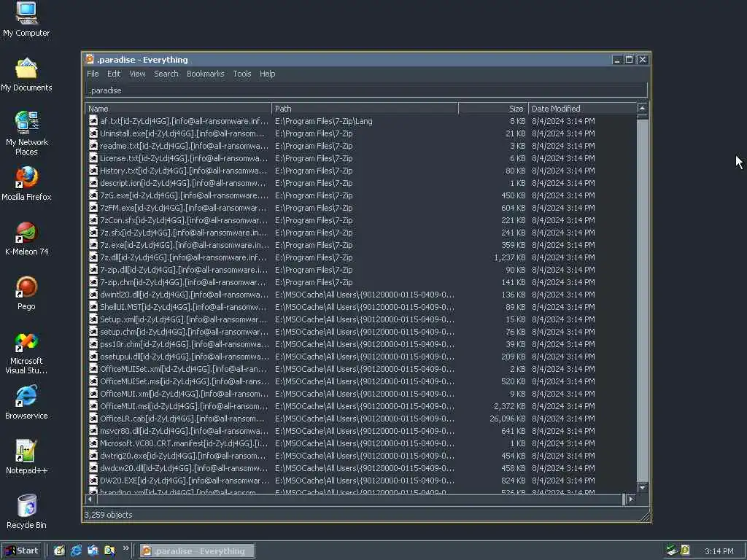747x560 pixels.
Task: Click horizontal scrollbar right arrow
Action: [x=631, y=499]
